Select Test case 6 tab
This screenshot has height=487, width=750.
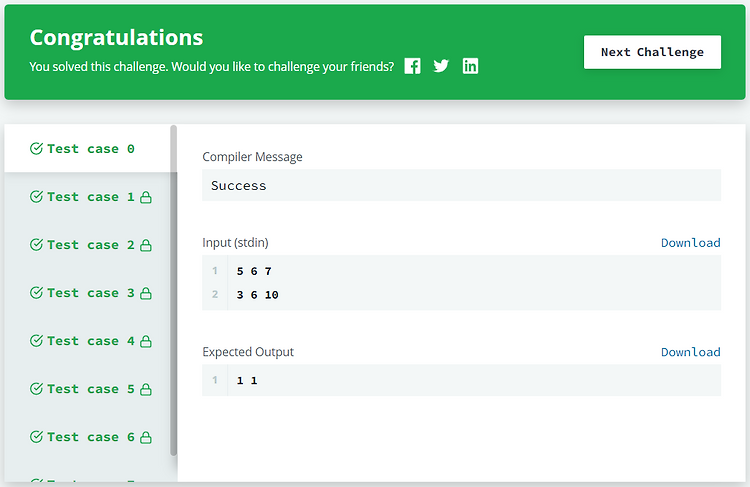[x=88, y=437]
